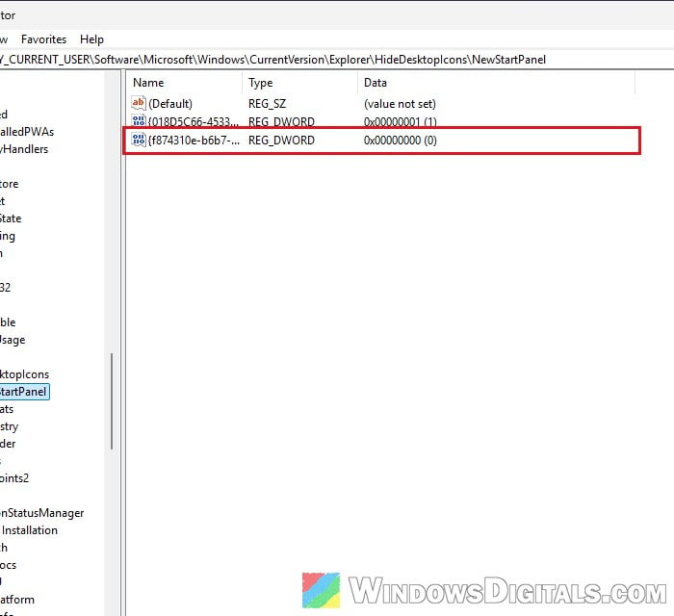674x616 pixels.
Task: Select the {f874310e-b6b7-... DWORD icon
Action: [139, 140]
